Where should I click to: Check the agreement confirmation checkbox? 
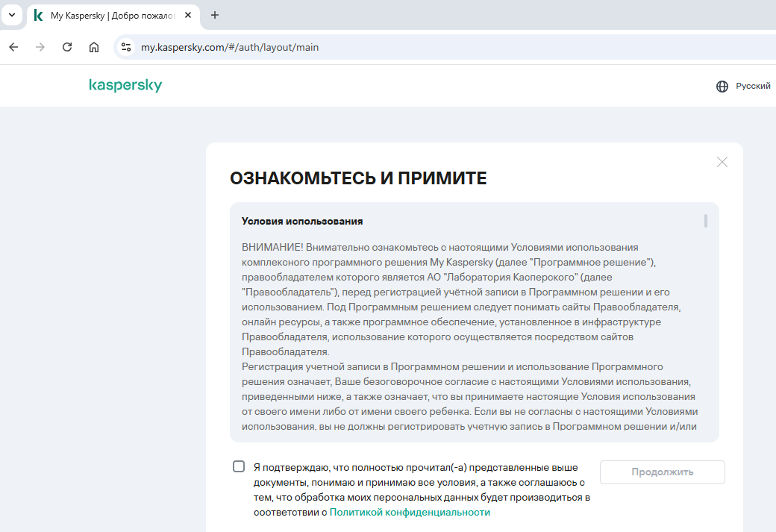click(239, 466)
